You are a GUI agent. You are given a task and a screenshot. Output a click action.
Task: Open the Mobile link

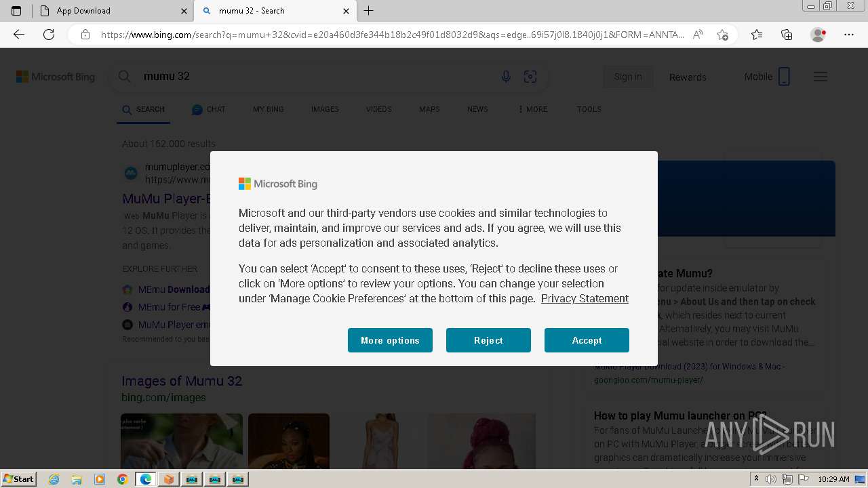coord(767,77)
